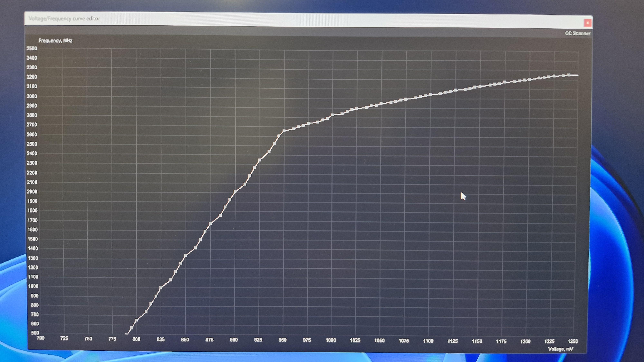The image size is (644, 362).
Task: Select the 1000 mV point near 2800 MHz
Action: (332, 115)
